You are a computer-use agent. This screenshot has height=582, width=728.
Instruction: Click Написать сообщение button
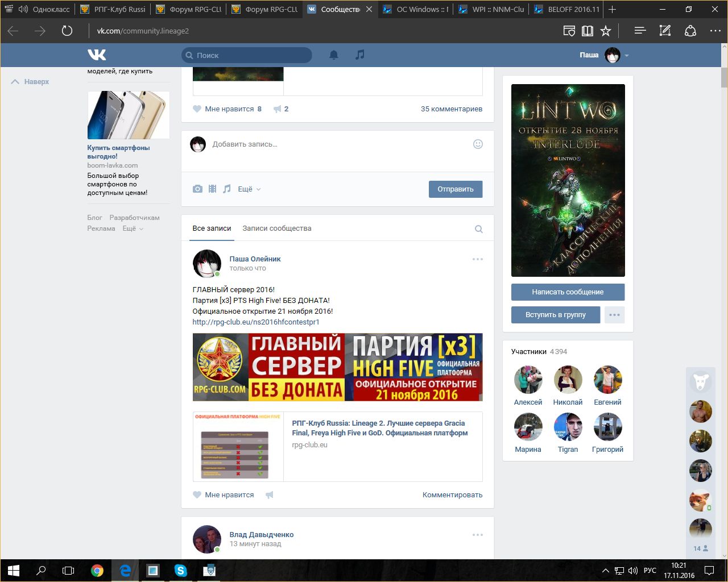coord(568,292)
